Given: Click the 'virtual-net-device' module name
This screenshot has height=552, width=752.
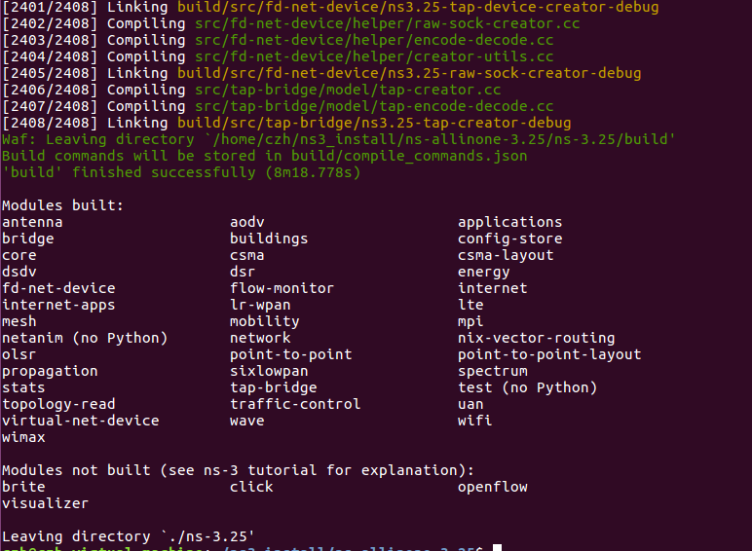Looking at the screenshot, I should 81,421.
